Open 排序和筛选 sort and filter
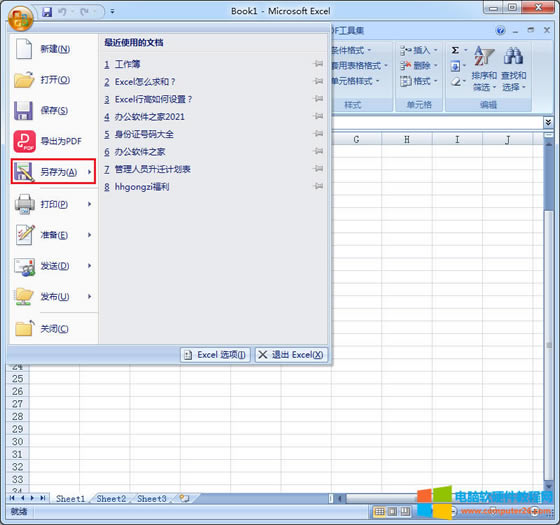Image resolution: width=560 pixels, height=525 pixels. click(484, 69)
